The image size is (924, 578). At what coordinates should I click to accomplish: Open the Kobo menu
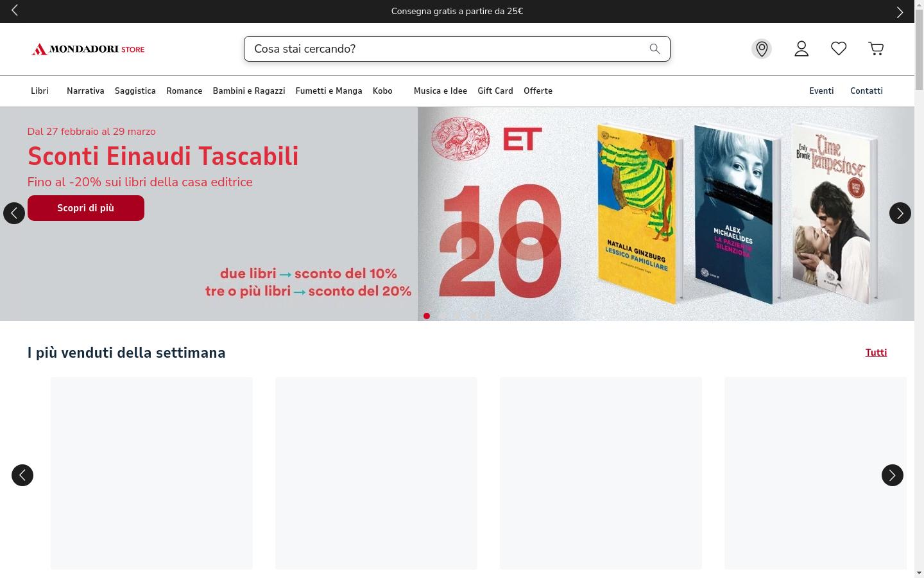[382, 91]
